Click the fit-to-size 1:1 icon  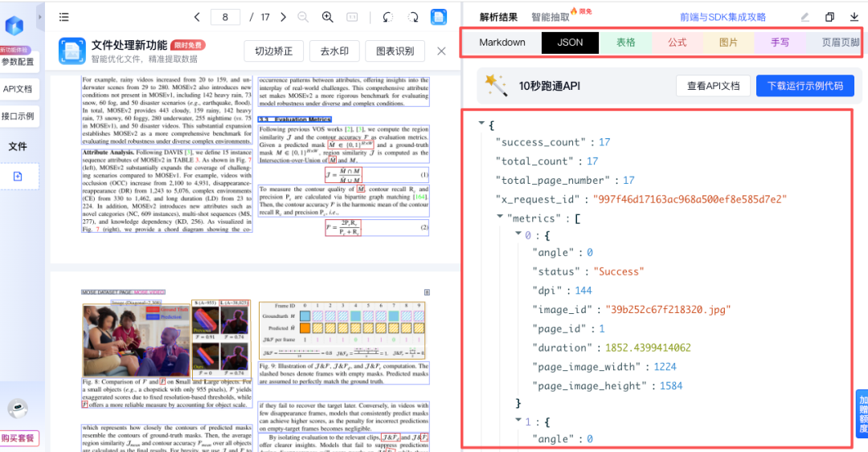(352, 17)
